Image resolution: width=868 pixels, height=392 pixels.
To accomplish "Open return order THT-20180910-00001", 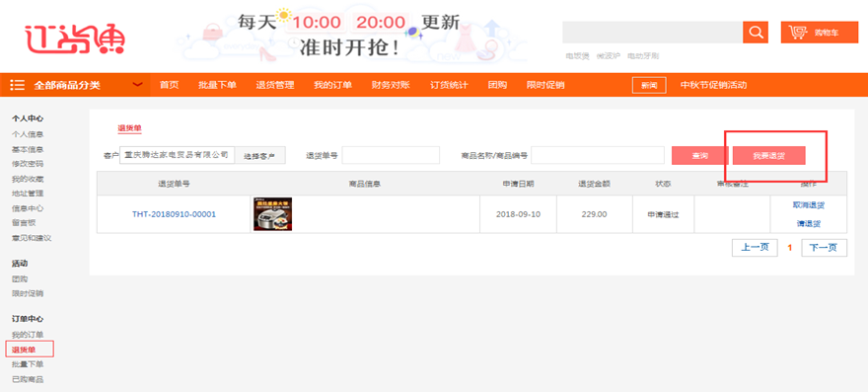I will click(174, 214).
